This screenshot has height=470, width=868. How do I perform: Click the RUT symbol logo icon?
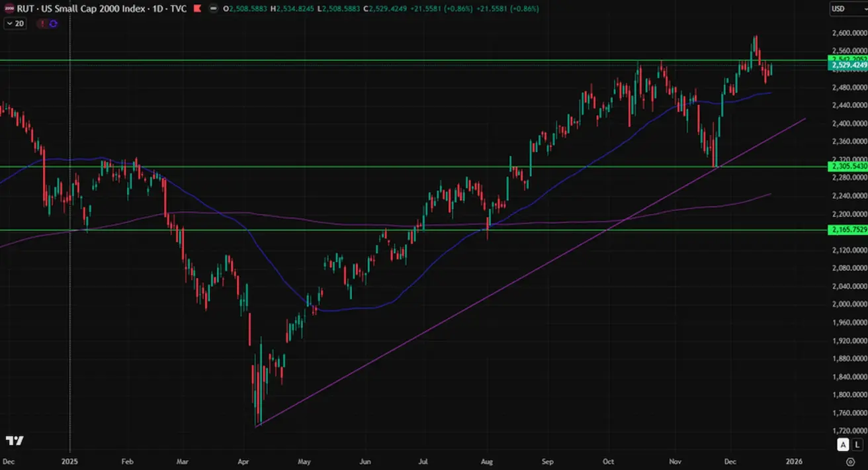9,9
